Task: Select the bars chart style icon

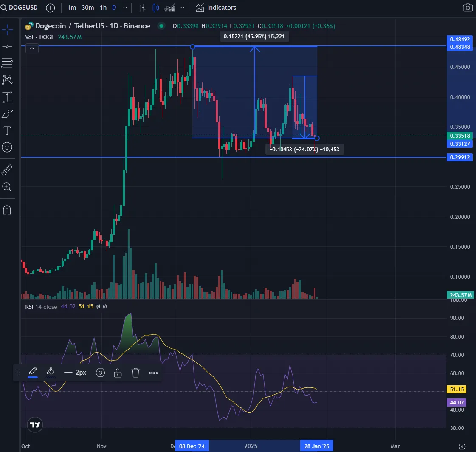Action: [142, 8]
